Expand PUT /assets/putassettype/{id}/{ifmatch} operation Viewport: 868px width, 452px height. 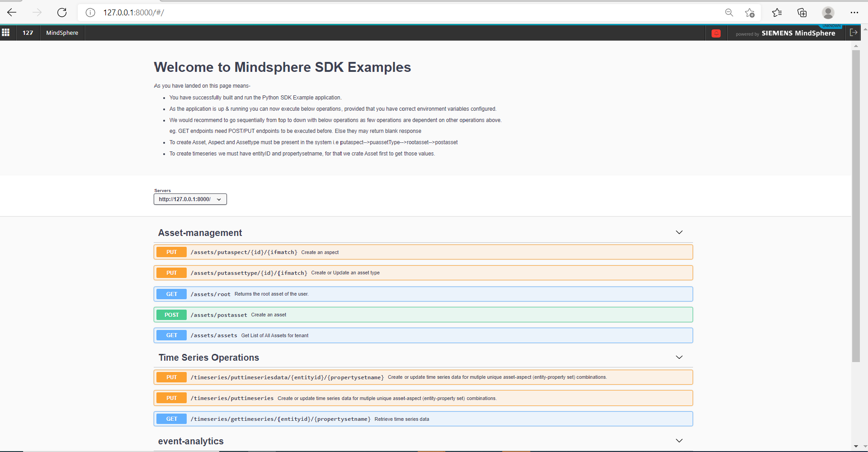click(423, 273)
